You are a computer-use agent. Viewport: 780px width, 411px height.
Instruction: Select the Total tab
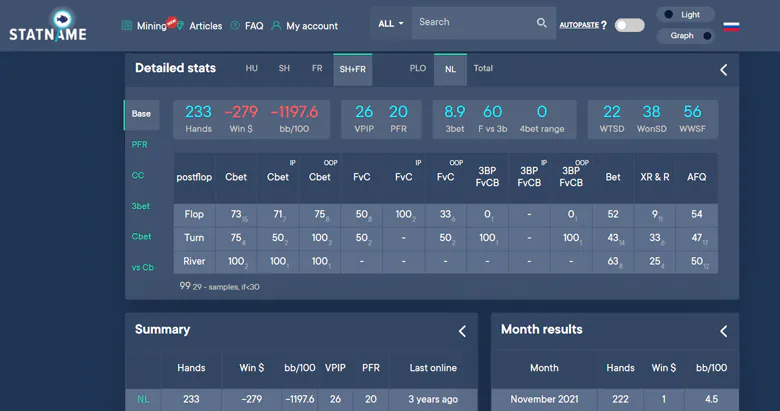coord(483,68)
